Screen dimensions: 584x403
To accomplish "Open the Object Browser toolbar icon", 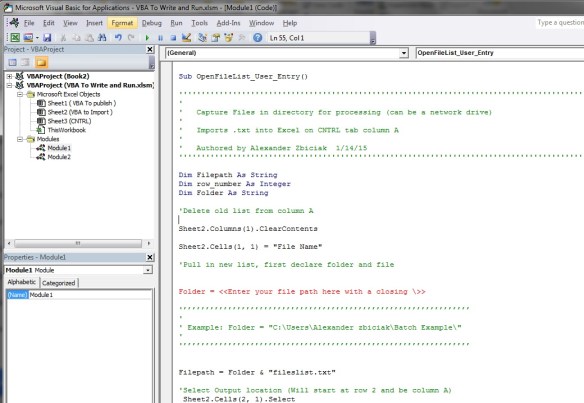I will click(x=229, y=38).
